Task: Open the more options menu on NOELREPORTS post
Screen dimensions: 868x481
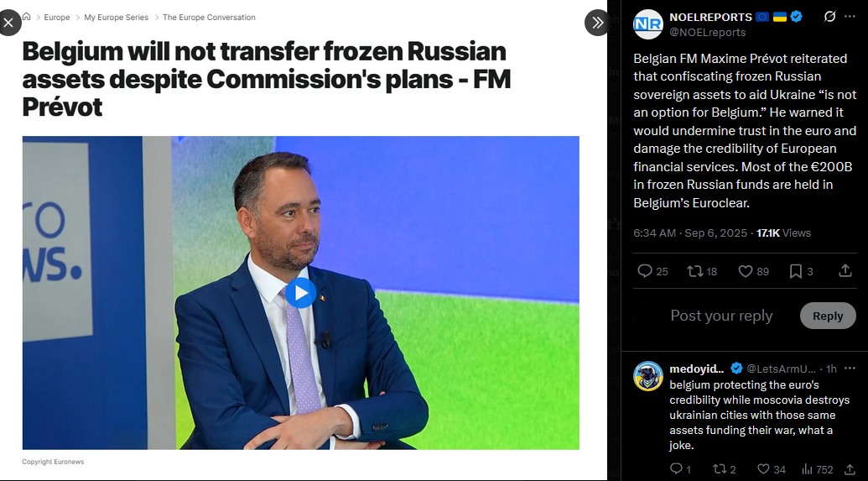Action: (x=850, y=17)
